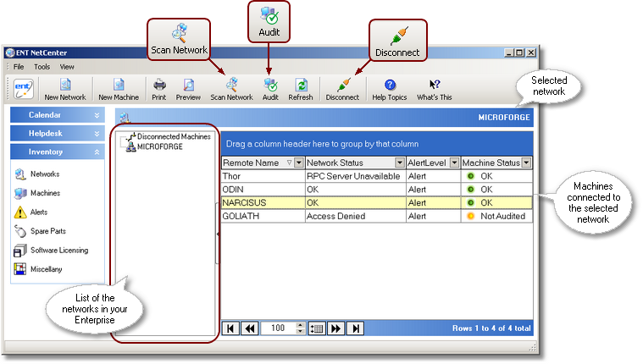Open Networks in Inventory sidebar
Viewport: 643px width, 364px height.
(x=37, y=174)
